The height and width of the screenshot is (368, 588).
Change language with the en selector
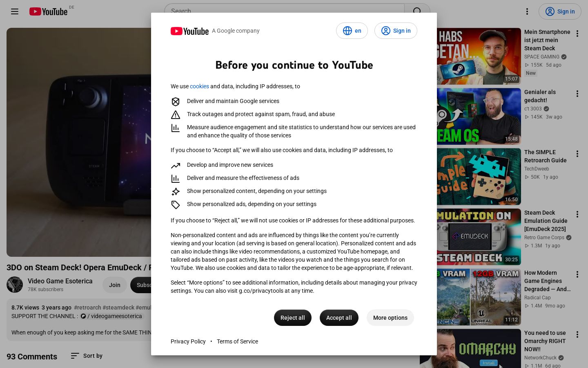pos(352,31)
